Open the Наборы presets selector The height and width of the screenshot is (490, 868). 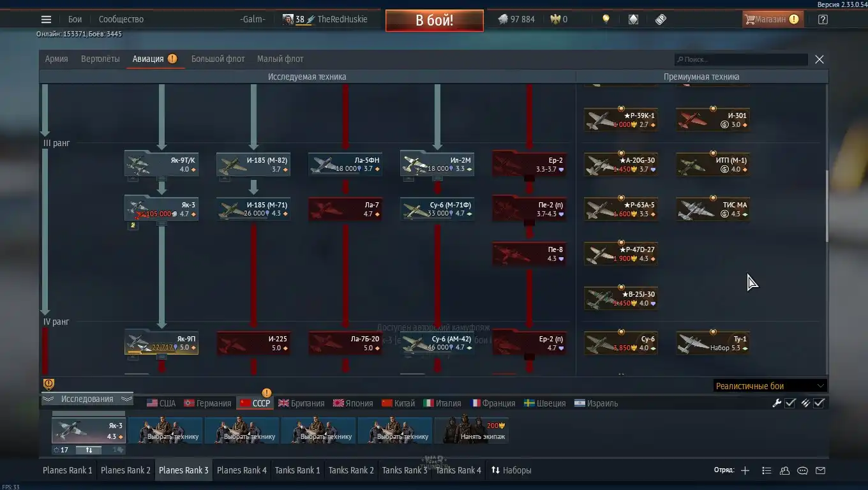pos(511,470)
